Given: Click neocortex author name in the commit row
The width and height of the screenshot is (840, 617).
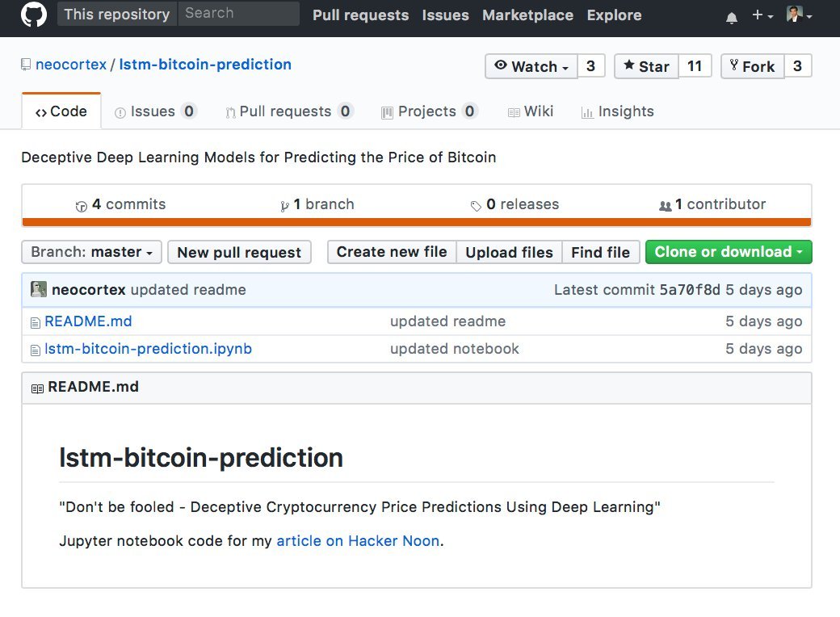Looking at the screenshot, I should 88,290.
